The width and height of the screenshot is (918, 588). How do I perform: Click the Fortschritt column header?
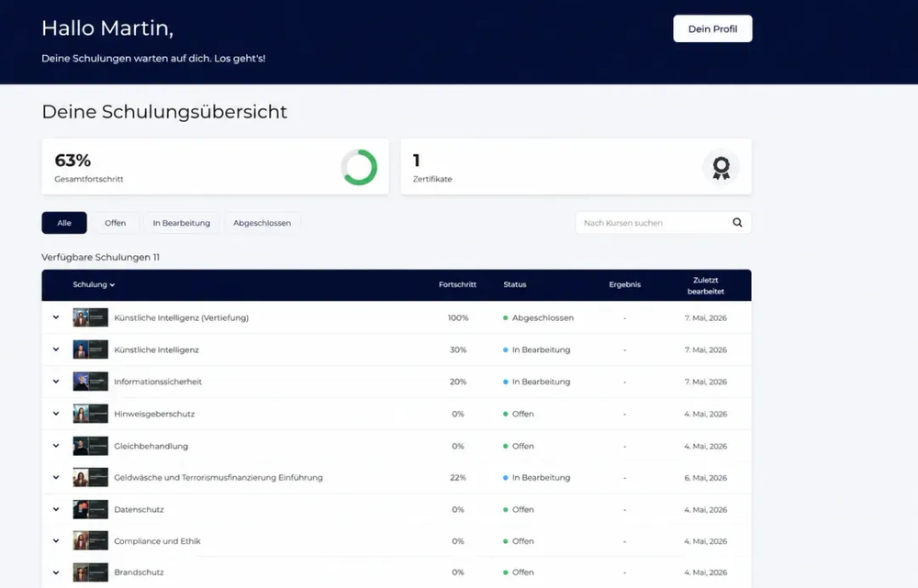tap(458, 285)
